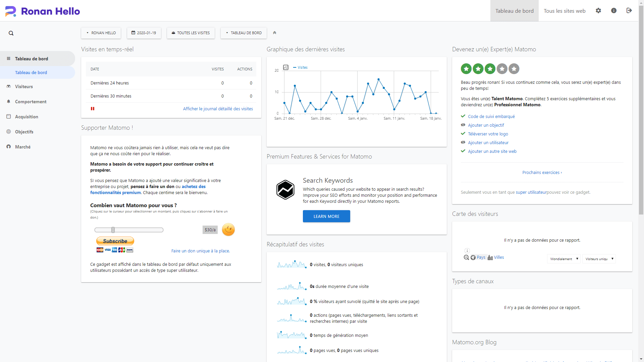Image resolution: width=644 pixels, height=362 pixels.
Task: Click the LEARN MORE button
Action: coord(326,216)
